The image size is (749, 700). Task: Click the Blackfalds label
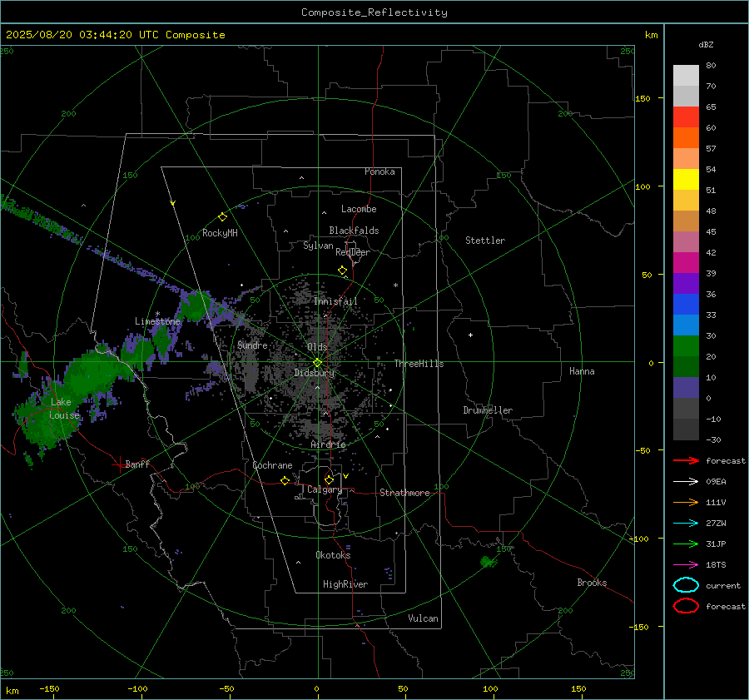coord(354,231)
